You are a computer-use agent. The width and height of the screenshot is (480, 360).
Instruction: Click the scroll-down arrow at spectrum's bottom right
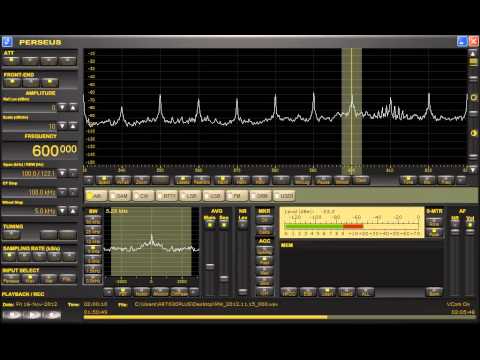click(473, 170)
